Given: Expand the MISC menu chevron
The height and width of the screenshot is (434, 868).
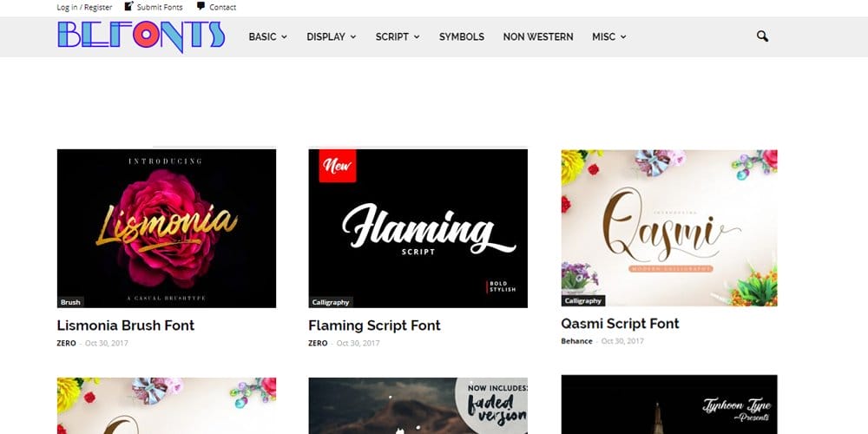Looking at the screenshot, I should pyautogui.click(x=623, y=37).
